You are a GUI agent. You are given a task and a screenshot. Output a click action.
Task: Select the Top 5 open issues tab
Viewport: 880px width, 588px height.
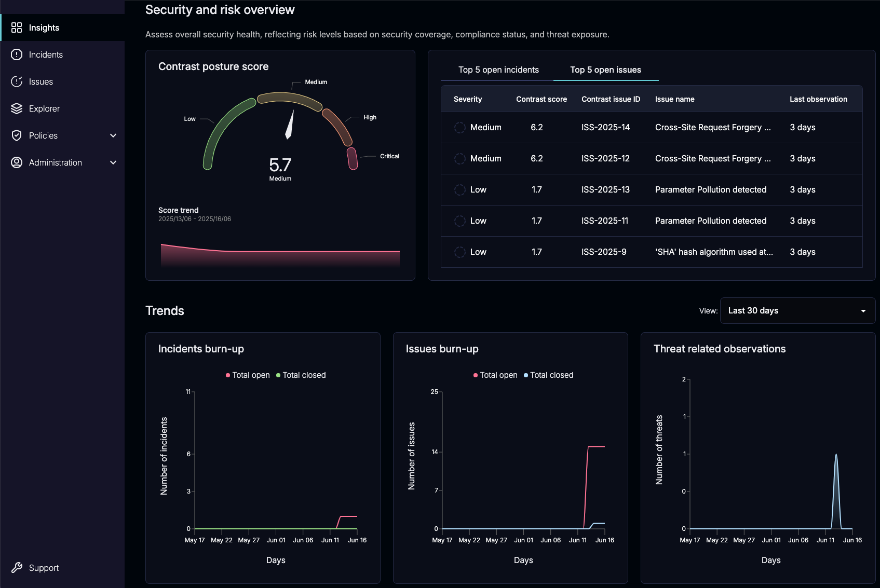(x=606, y=70)
